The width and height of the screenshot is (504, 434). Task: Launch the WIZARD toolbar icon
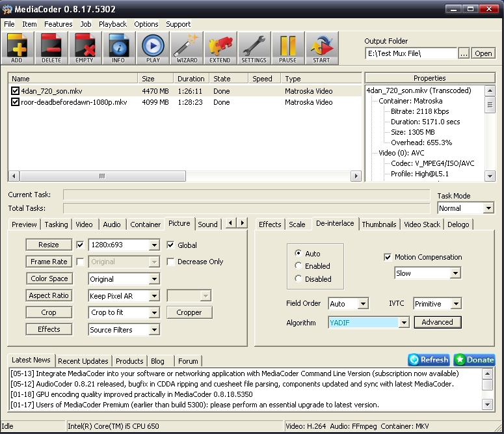click(187, 48)
